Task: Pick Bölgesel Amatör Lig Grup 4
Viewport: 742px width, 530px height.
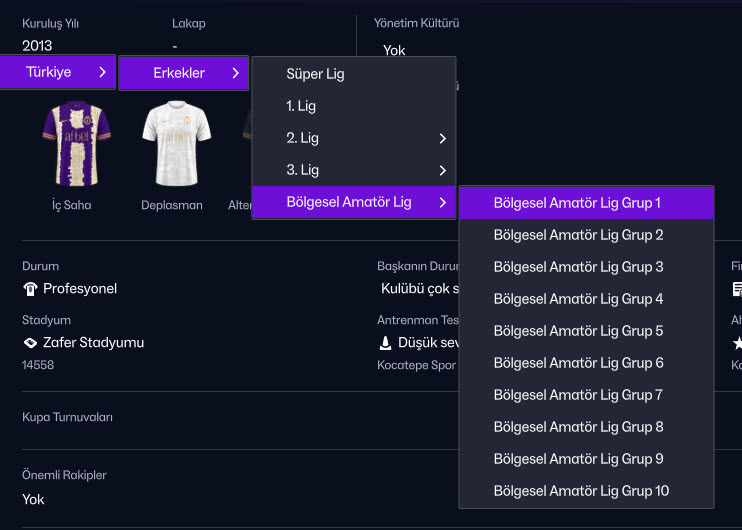Action: click(x=578, y=299)
